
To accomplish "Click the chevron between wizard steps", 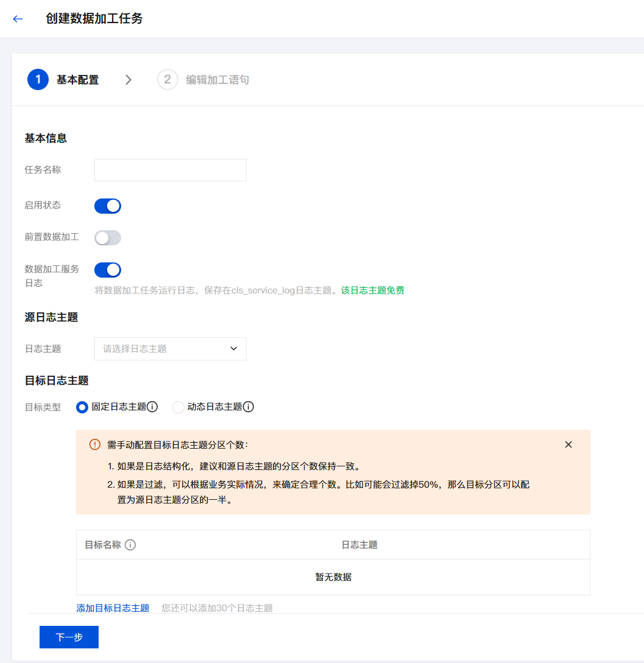I will (x=128, y=80).
